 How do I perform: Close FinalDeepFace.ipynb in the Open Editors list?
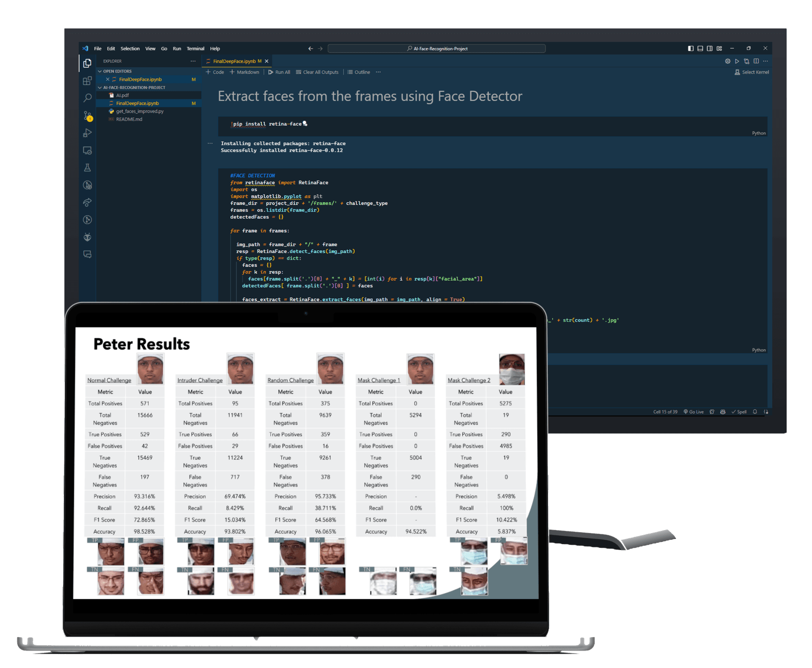(x=107, y=80)
